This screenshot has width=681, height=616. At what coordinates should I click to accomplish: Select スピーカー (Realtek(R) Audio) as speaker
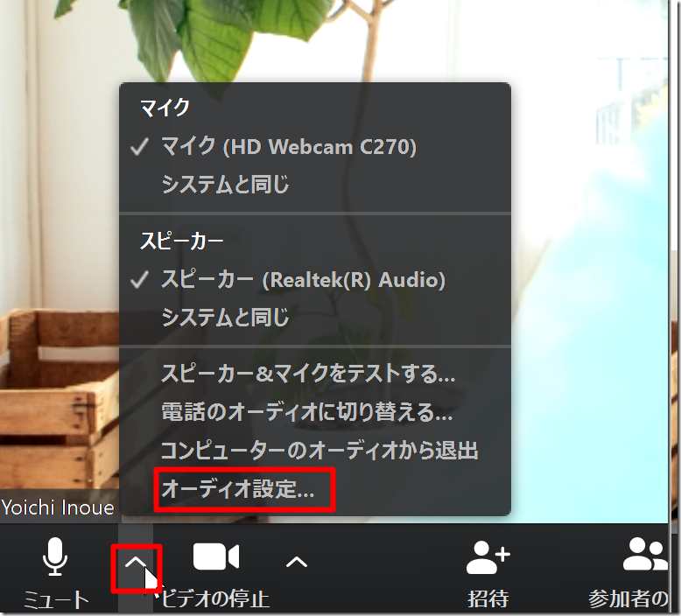pyautogui.click(x=303, y=280)
